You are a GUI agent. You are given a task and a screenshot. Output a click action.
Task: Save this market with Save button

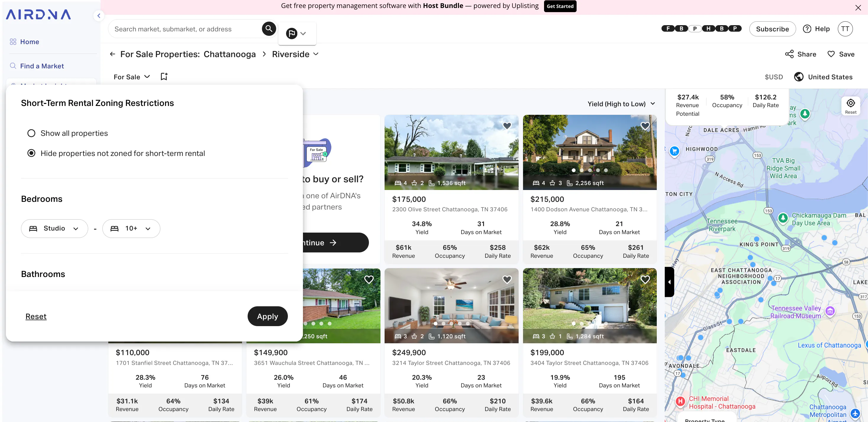tap(841, 54)
